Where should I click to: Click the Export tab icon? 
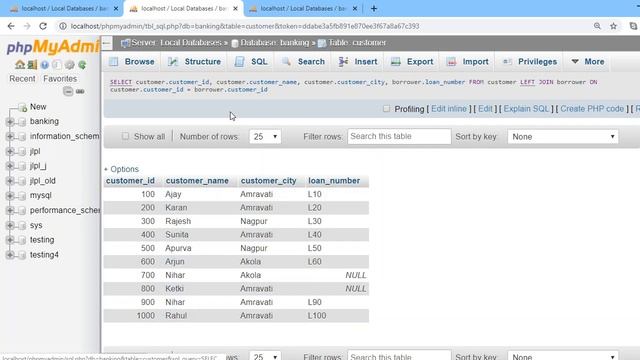[396, 62]
